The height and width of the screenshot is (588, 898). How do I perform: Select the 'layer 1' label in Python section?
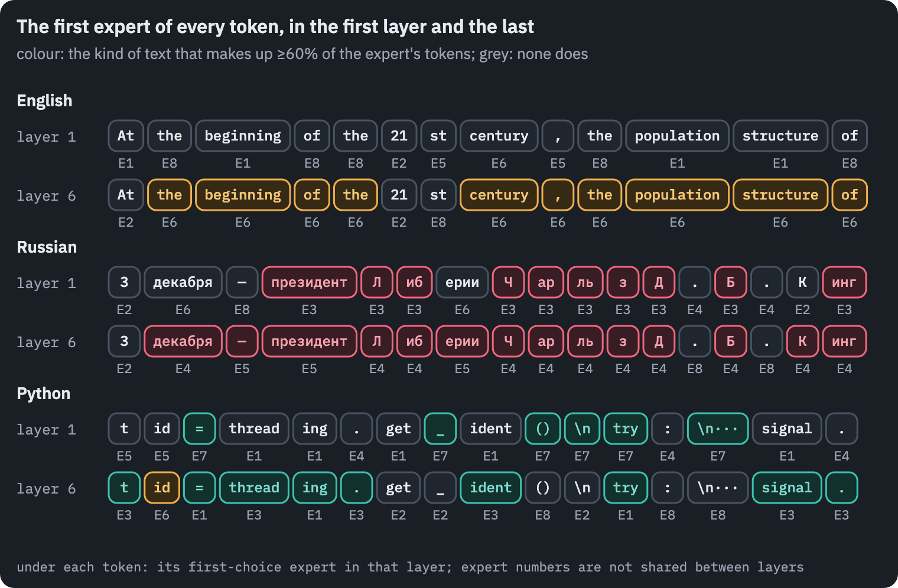pos(46,430)
